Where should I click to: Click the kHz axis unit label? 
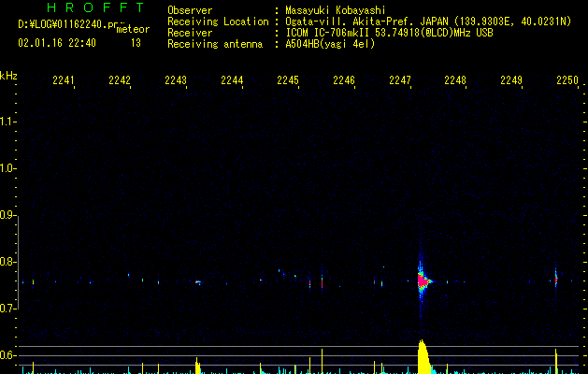click(x=8, y=76)
